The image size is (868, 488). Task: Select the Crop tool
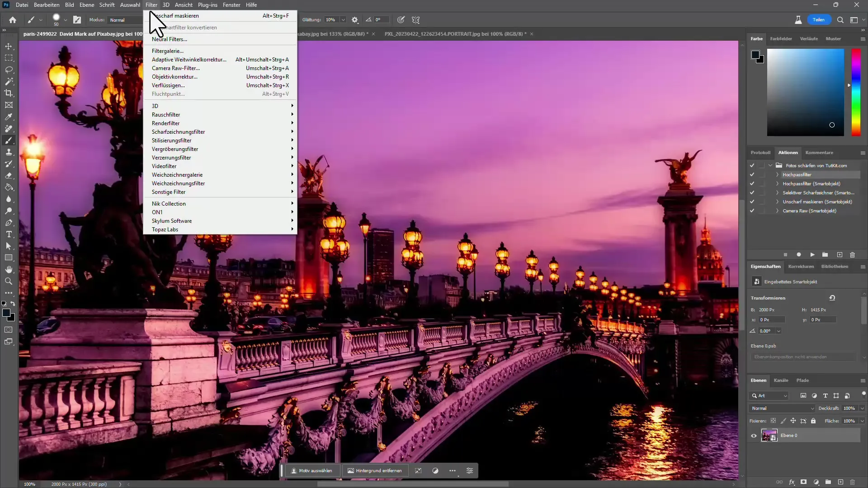coord(9,93)
